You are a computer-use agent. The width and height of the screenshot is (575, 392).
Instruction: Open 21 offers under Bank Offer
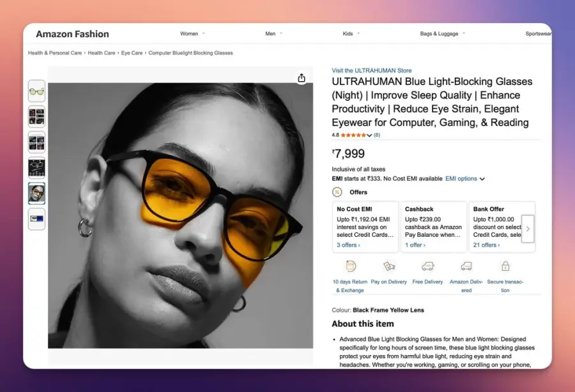coord(486,245)
